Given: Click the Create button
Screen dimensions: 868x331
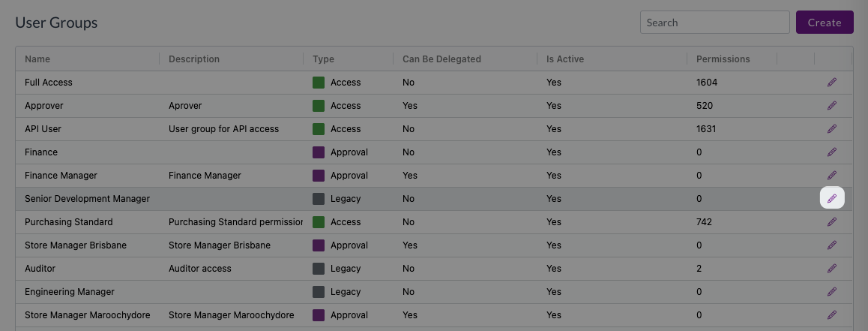Looking at the screenshot, I should click(x=825, y=23).
